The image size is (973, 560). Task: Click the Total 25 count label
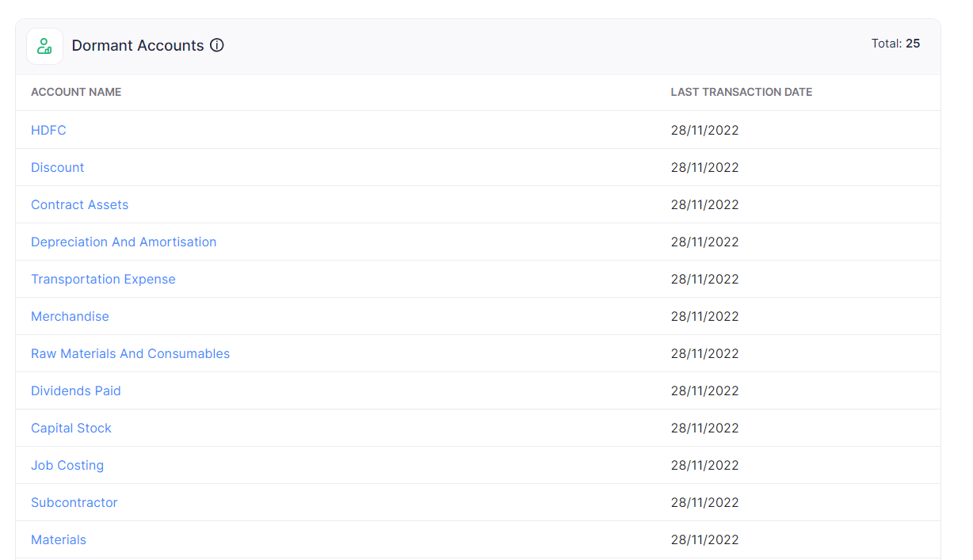[x=896, y=44]
